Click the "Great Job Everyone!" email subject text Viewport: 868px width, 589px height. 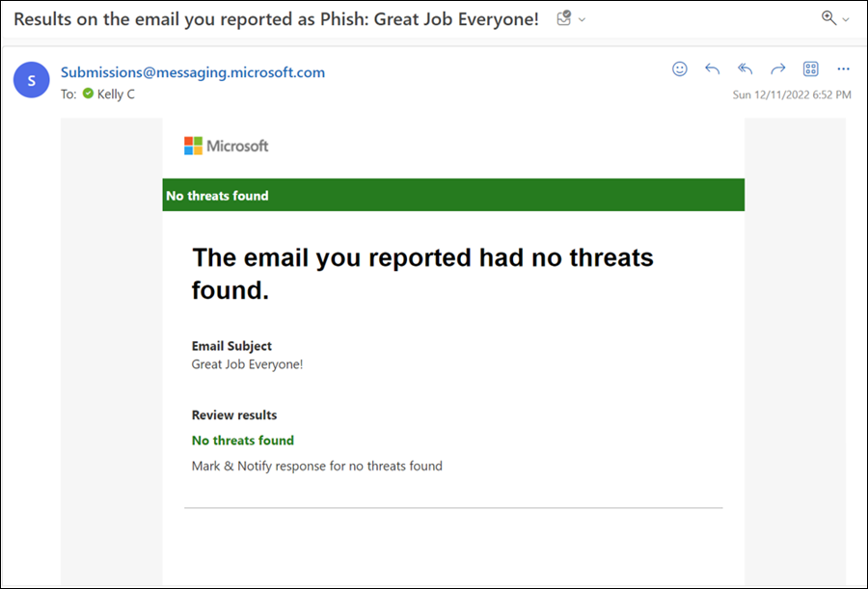[x=247, y=364]
